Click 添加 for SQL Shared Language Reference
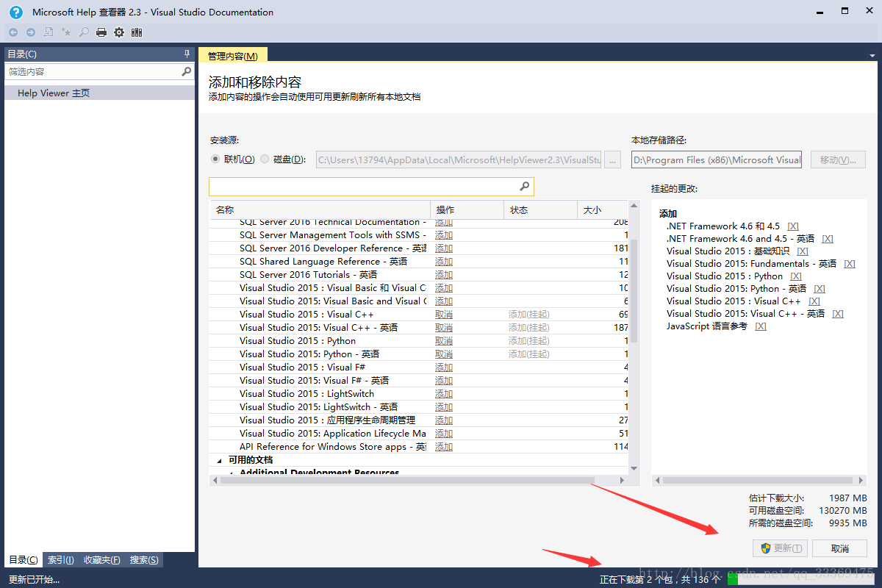882x588 pixels. [x=444, y=262]
